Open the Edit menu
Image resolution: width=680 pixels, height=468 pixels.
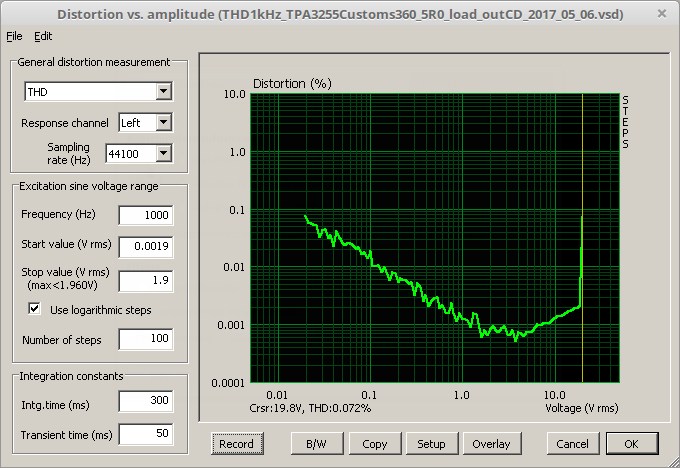tap(43, 36)
